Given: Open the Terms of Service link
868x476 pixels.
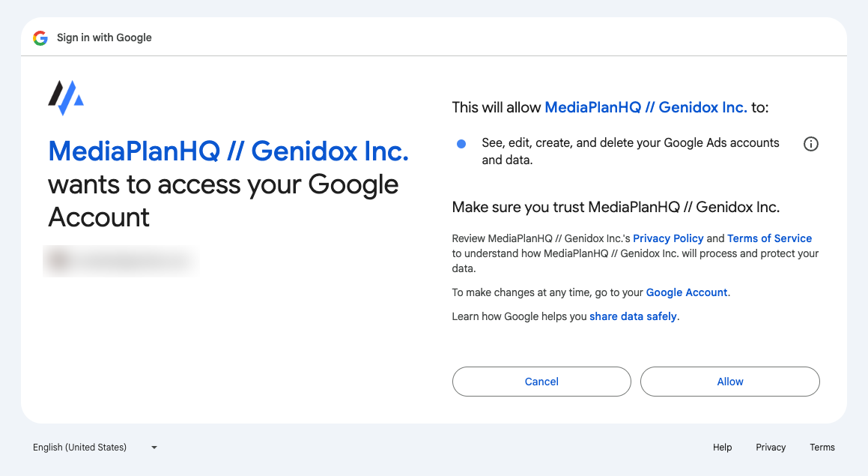Looking at the screenshot, I should (x=769, y=238).
